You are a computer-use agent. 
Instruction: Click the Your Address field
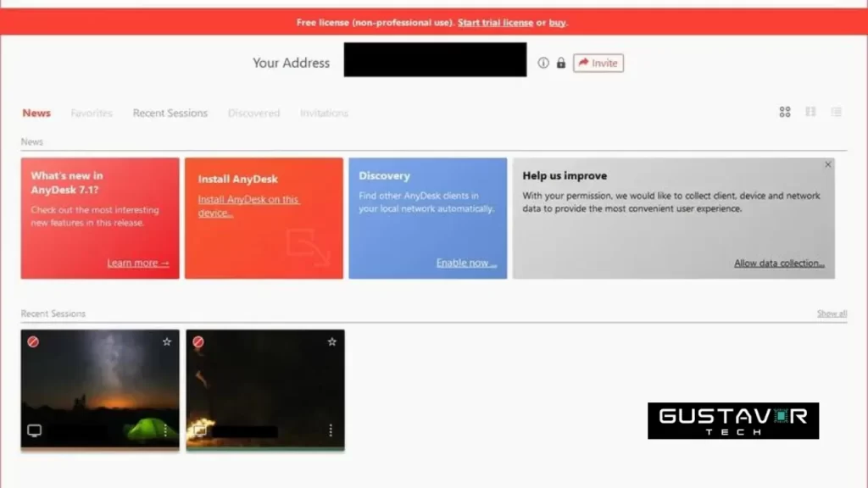tap(435, 60)
